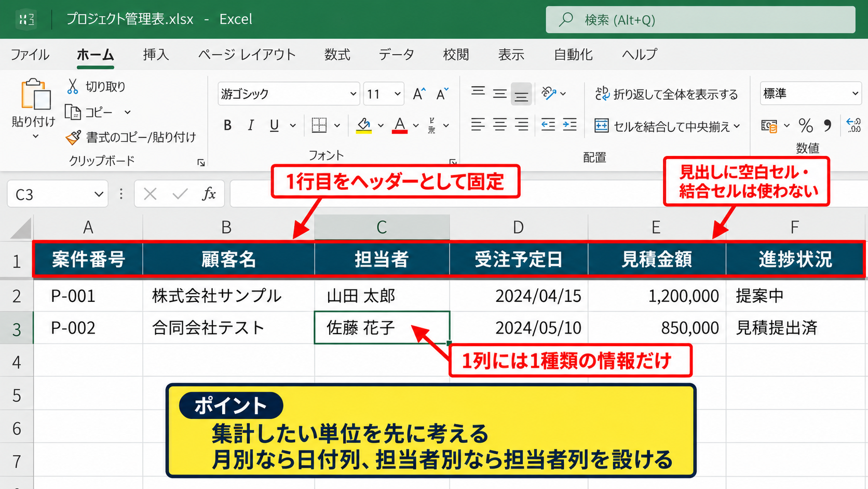Viewport: 868px width, 489px height.
Task: Switch to the データ (Data) tab
Action: point(396,55)
